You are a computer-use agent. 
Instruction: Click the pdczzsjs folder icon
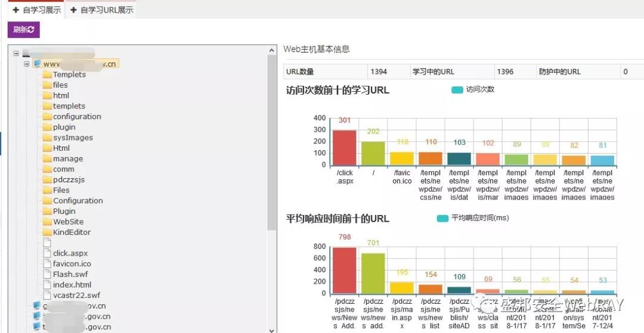47,180
